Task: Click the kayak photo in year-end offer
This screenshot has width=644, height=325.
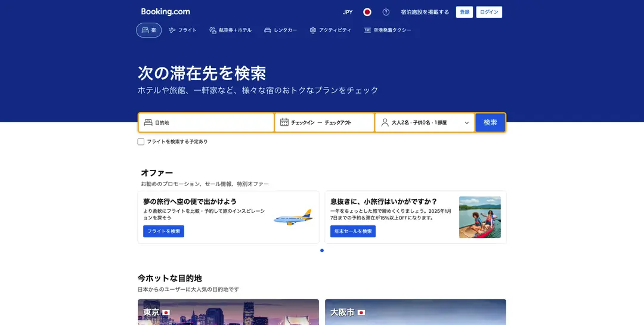Action: 479,217
